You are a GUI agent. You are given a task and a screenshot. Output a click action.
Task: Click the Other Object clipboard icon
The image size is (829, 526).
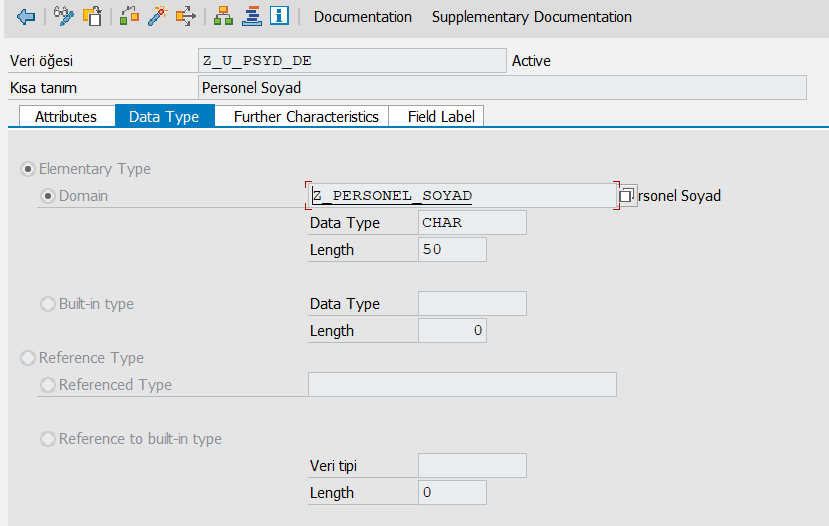(92, 17)
